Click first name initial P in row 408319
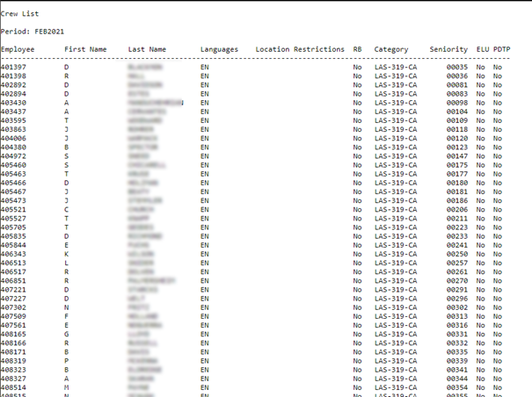Image resolution: width=532 pixels, height=397 pixels. 67,361
